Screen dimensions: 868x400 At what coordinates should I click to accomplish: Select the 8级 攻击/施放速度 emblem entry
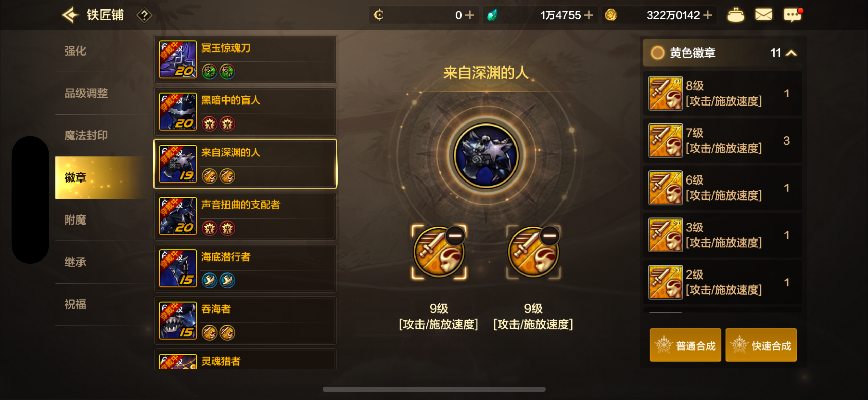tap(723, 93)
